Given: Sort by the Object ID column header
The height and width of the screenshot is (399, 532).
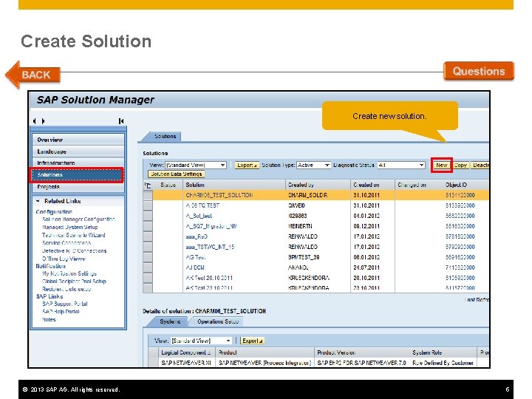Looking at the screenshot, I should (465, 185).
